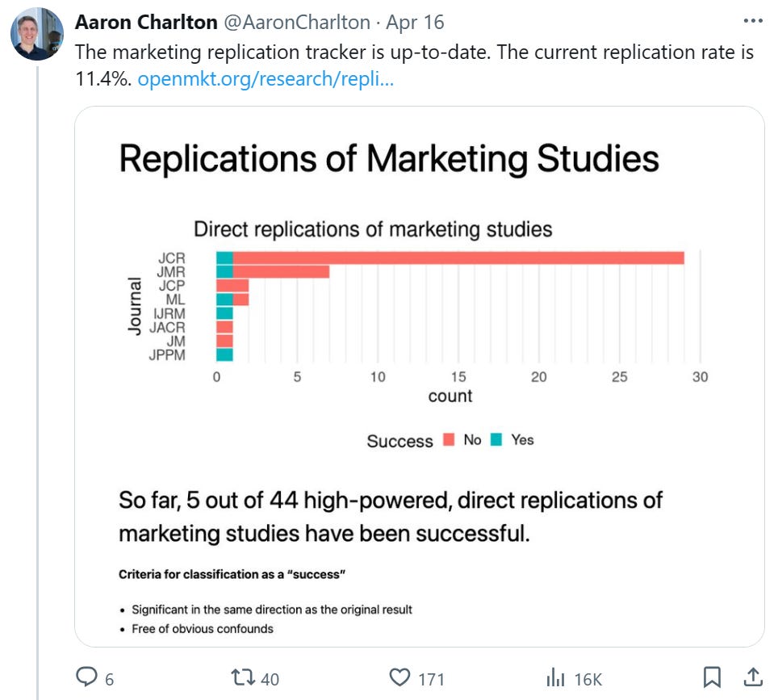Viewport: 778px width, 700px height.
Task: Click the share upload icon
Action: pyautogui.click(x=753, y=677)
